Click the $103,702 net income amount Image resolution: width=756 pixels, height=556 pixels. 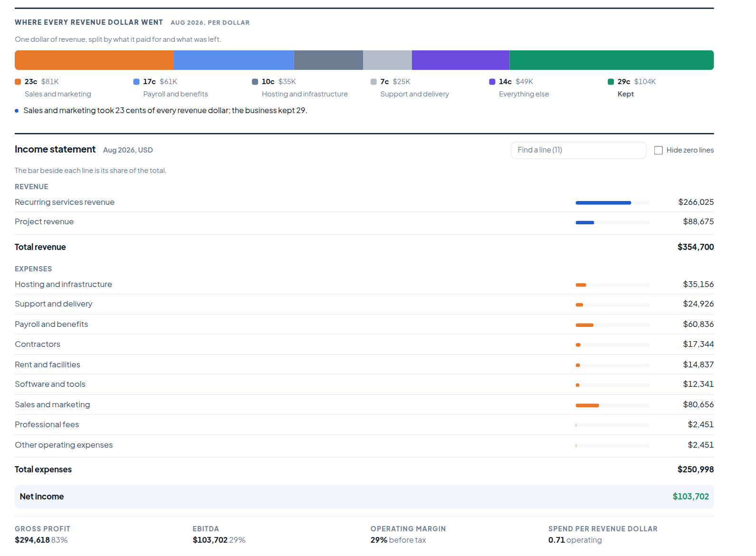point(690,497)
